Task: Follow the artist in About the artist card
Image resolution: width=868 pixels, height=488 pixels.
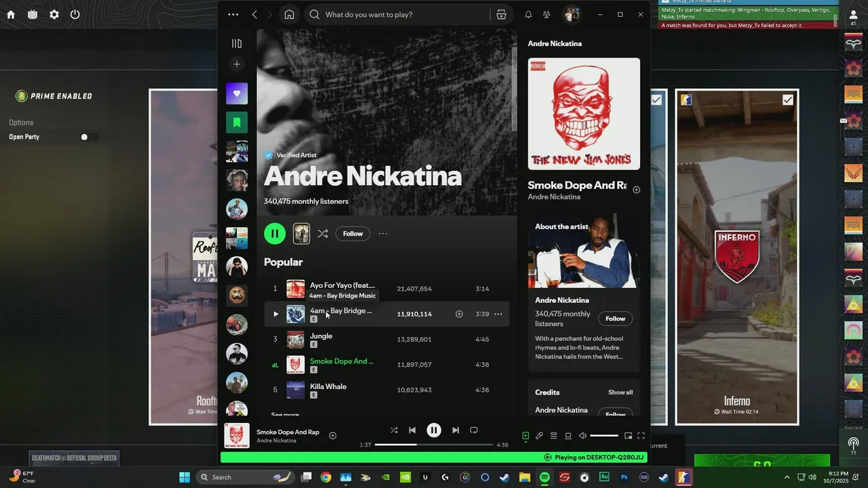Action: coord(615,319)
